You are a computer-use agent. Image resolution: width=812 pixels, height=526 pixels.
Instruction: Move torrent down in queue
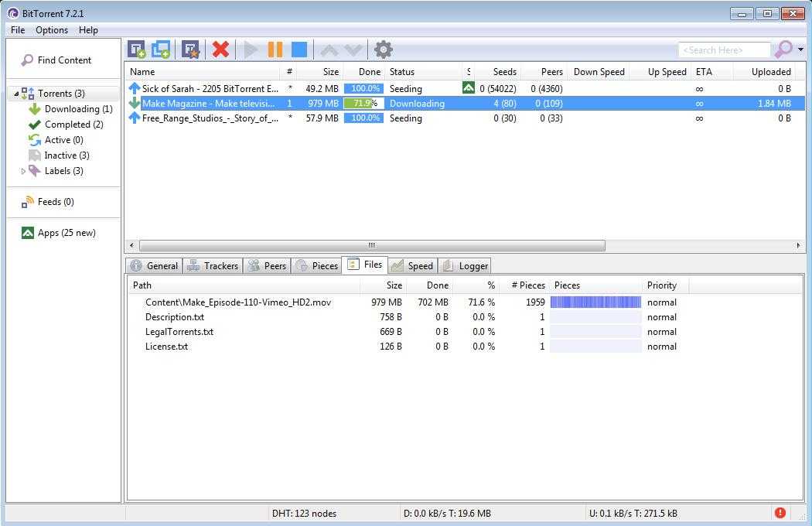click(353, 50)
